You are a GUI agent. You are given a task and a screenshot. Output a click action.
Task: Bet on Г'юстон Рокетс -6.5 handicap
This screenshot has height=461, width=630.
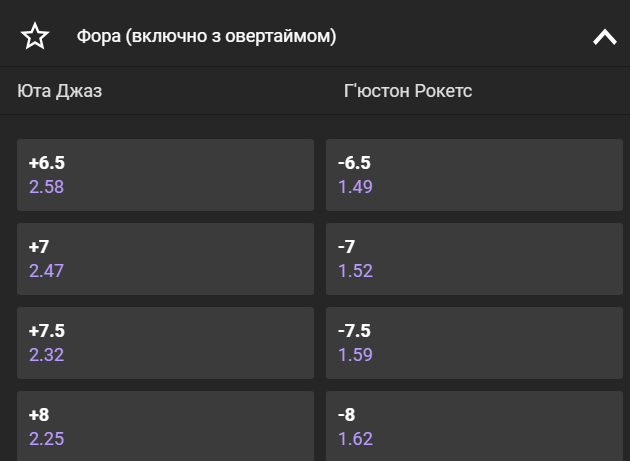pos(475,175)
